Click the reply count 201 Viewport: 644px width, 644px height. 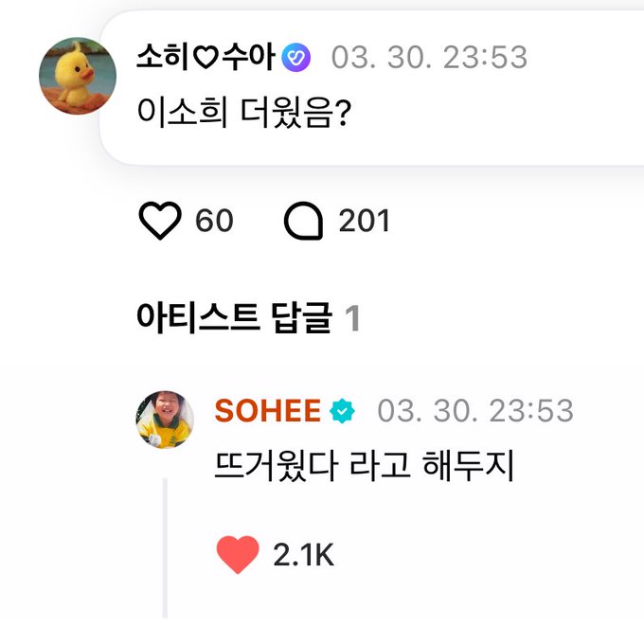point(364,221)
